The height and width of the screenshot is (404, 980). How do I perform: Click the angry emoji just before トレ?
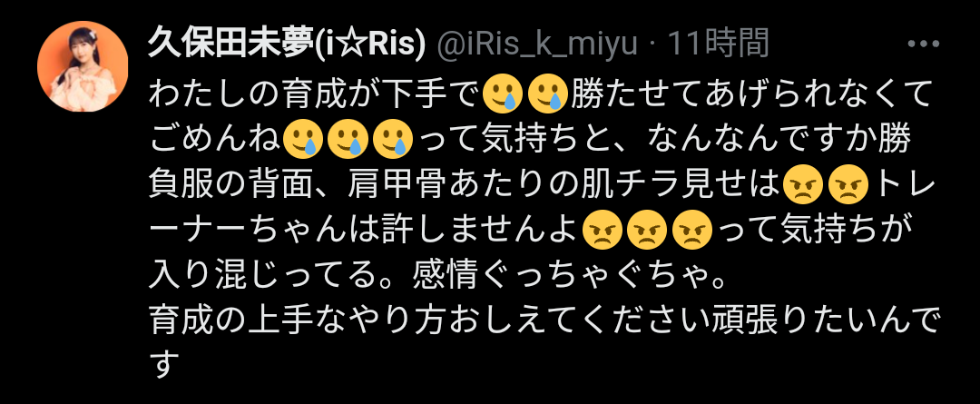pyautogui.click(x=848, y=184)
